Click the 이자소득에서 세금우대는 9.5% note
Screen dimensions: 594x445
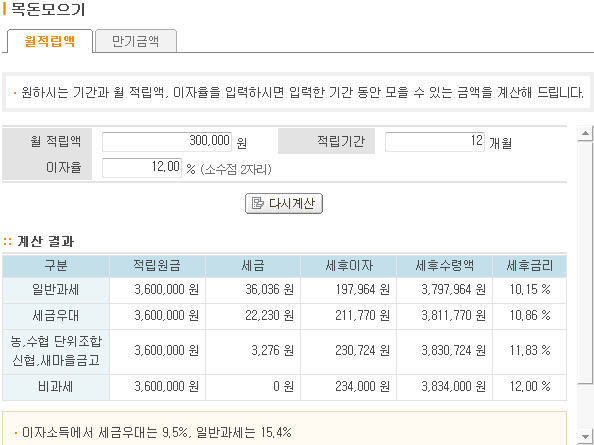[x=156, y=432]
